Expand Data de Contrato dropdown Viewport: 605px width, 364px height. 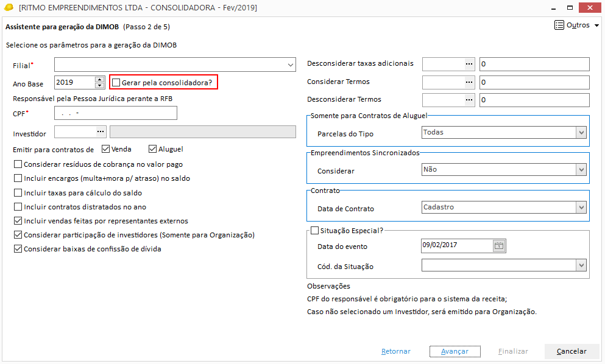tap(581, 208)
